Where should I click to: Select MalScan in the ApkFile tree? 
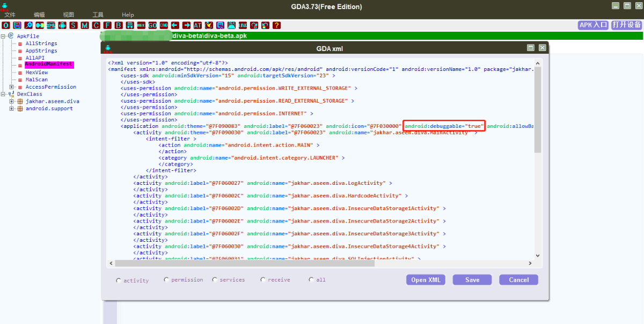coord(36,80)
